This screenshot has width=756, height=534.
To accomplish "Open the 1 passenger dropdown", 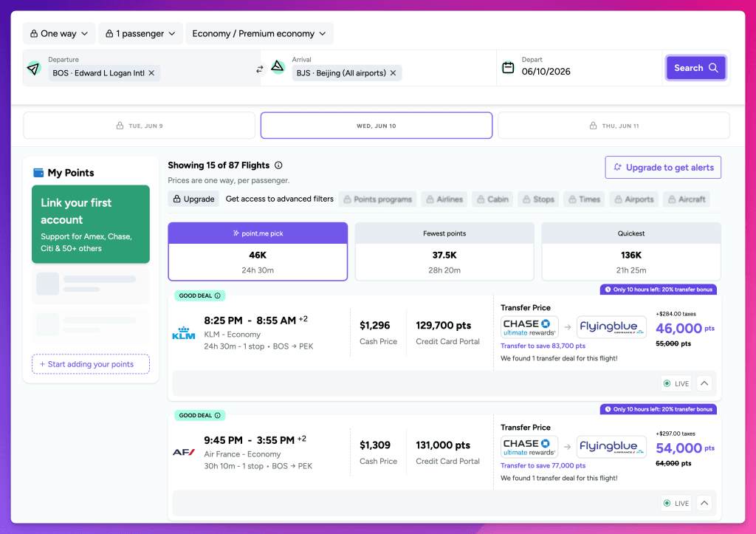I will click(140, 34).
